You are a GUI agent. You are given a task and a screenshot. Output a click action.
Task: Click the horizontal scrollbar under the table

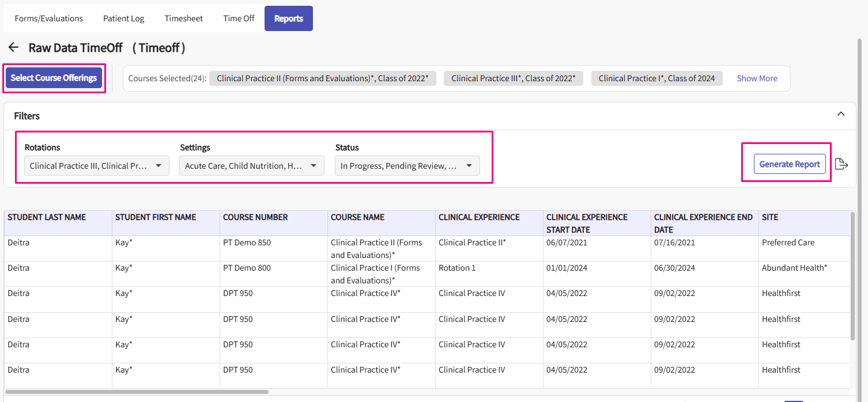pos(137,392)
